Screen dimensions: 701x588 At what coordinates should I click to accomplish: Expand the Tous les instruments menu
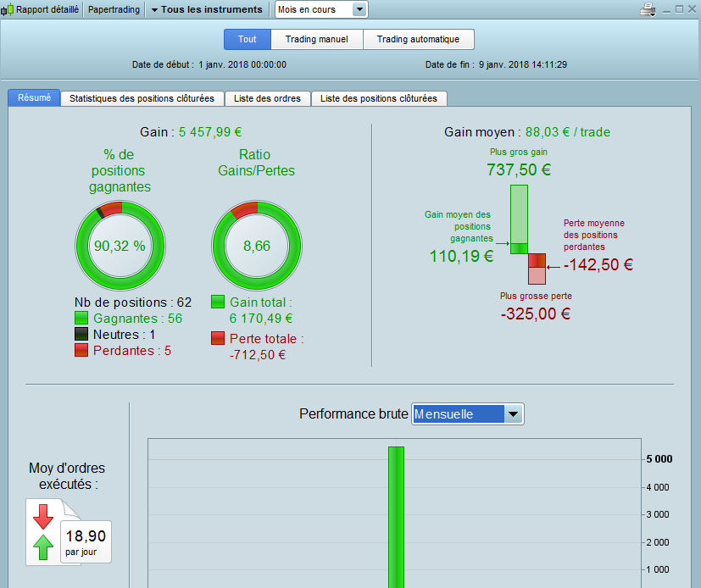coord(207,9)
